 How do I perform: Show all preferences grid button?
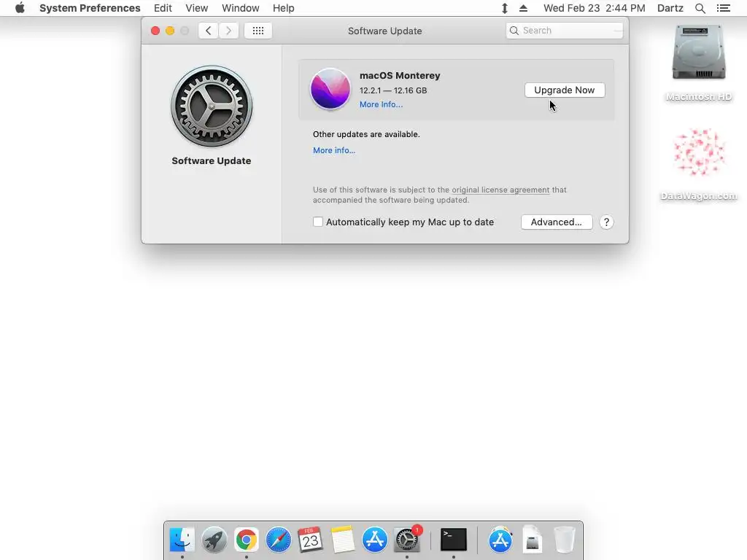pyautogui.click(x=258, y=31)
